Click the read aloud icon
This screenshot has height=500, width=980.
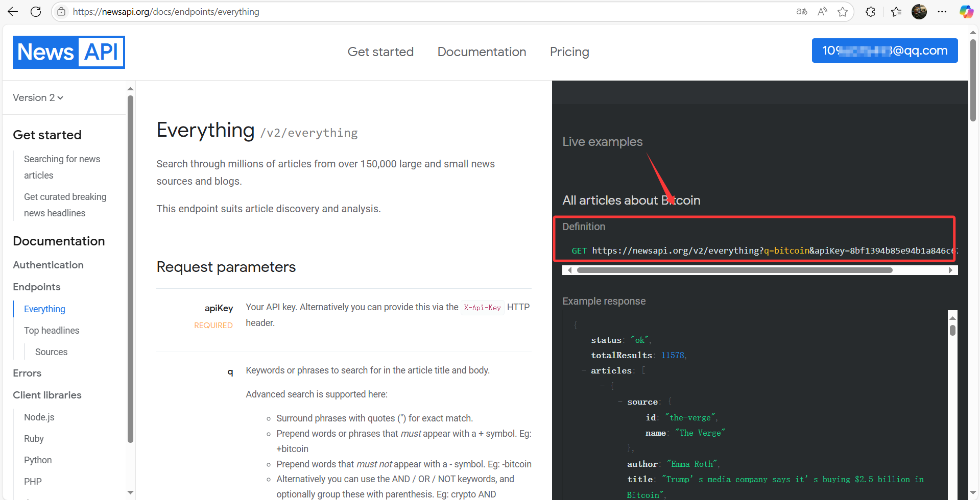[x=822, y=12]
